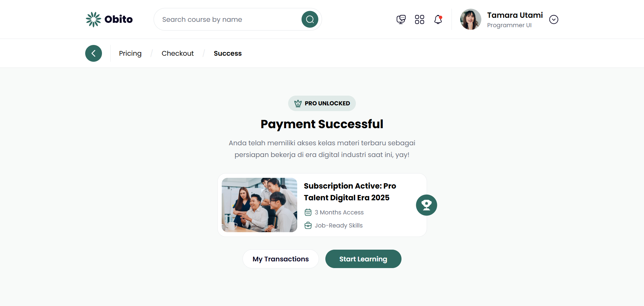The height and width of the screenshot is (306, 644).
Task: Go to the Checkout breadcrumb
Action: click(177, 53)
